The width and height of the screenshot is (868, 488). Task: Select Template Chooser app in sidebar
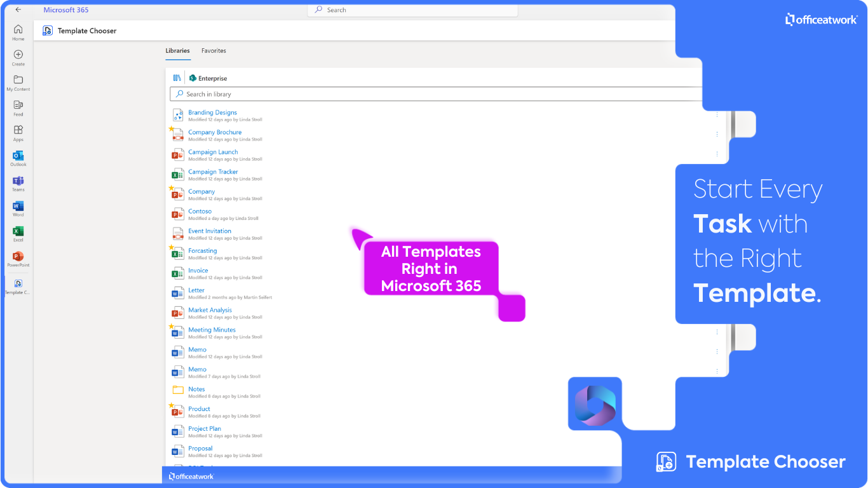(18, 287)
